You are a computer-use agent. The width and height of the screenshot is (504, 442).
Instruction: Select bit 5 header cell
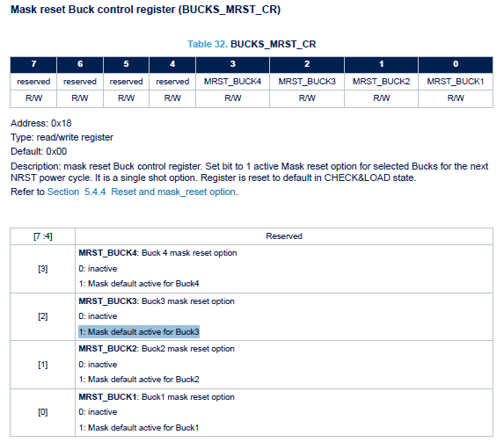pyautogui.click(x=126, y=64)
